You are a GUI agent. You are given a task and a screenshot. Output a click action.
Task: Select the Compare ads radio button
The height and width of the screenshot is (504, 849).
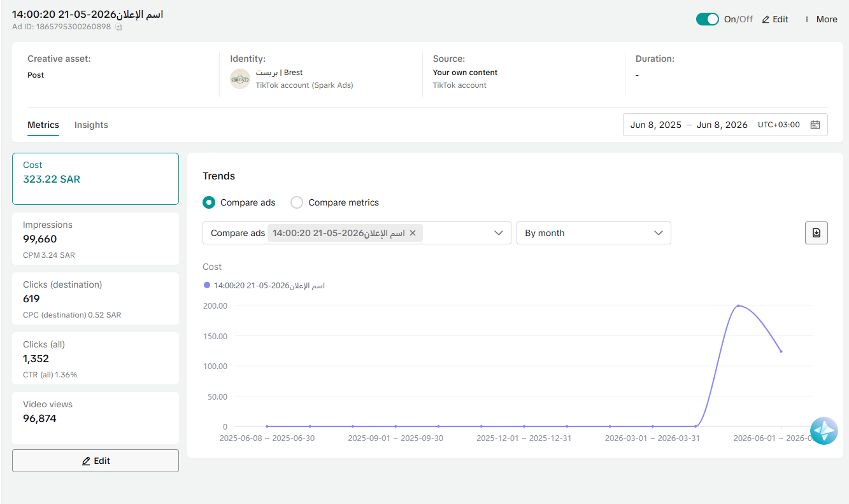pyautogui.click(x=209, y=202)
